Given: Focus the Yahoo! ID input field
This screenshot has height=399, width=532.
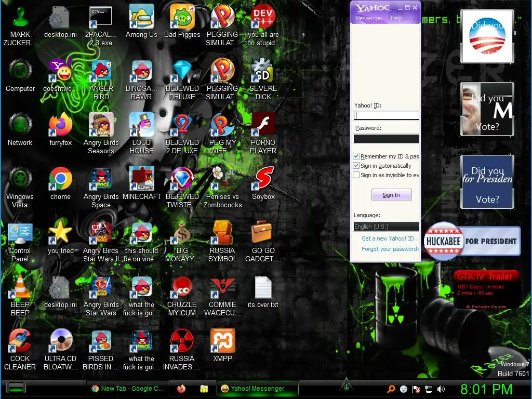Looking at the screenshot, I should click(386, 116).
